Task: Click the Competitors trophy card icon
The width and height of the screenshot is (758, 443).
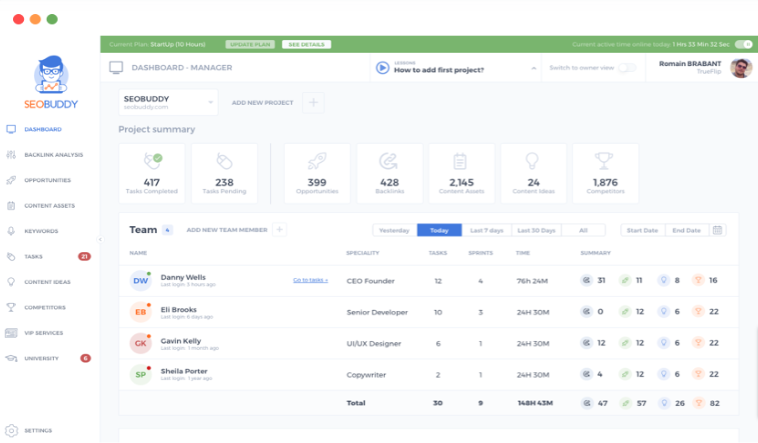Action: [x=605, y=161]
